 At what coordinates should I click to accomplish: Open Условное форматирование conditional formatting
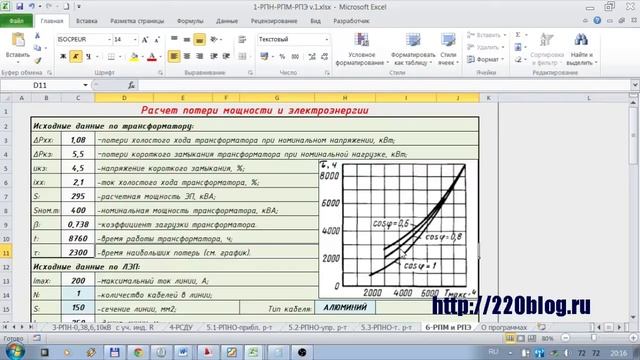362,49
